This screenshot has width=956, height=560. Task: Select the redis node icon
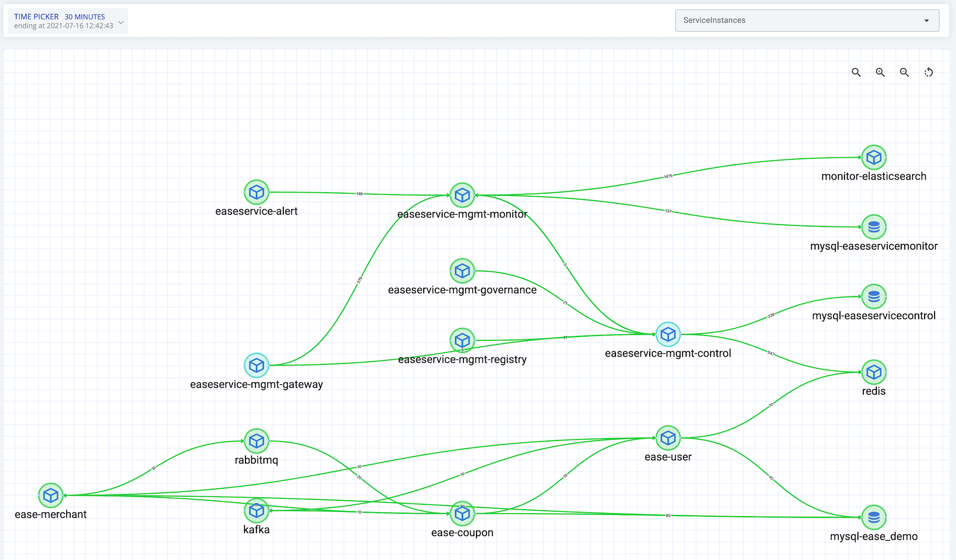pos(874,372)
